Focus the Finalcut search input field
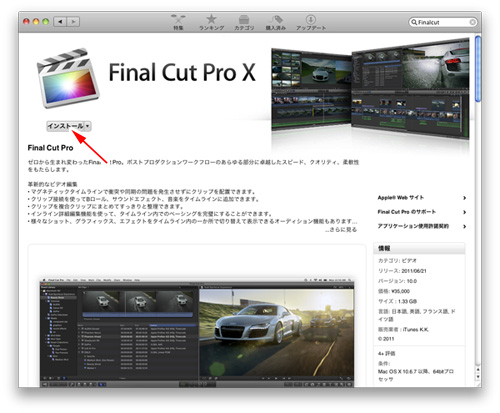This screenshot has height=413, width=500. 442,22
